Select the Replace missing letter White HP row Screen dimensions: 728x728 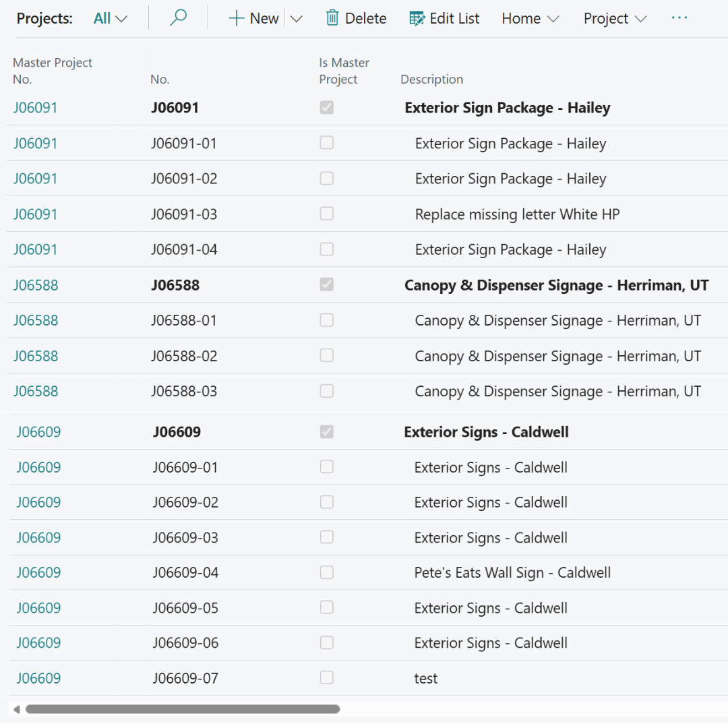pyautogui.click(x=517, y=214)
